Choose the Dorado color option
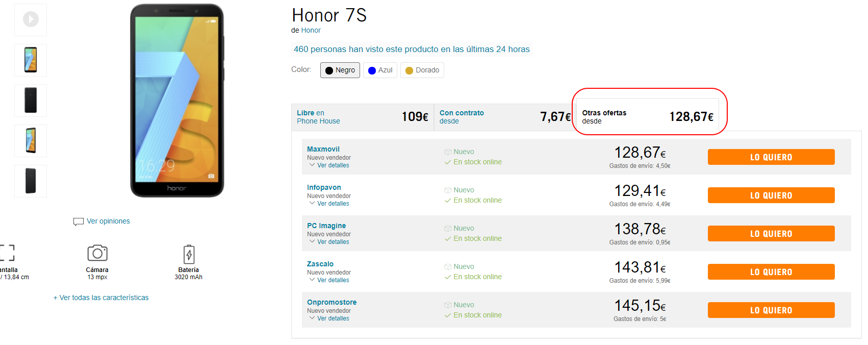The width and height of the screenshot is (868, 345). pos(422,70)
